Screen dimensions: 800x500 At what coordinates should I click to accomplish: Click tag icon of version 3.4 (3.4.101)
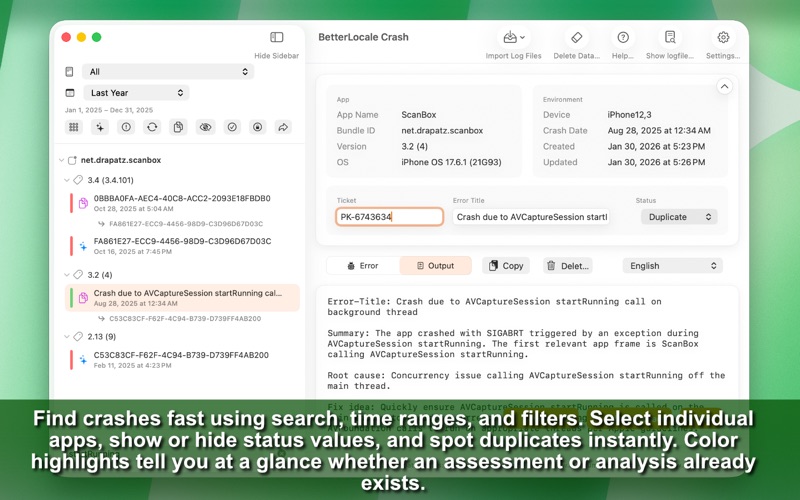(x=78, y=180)
